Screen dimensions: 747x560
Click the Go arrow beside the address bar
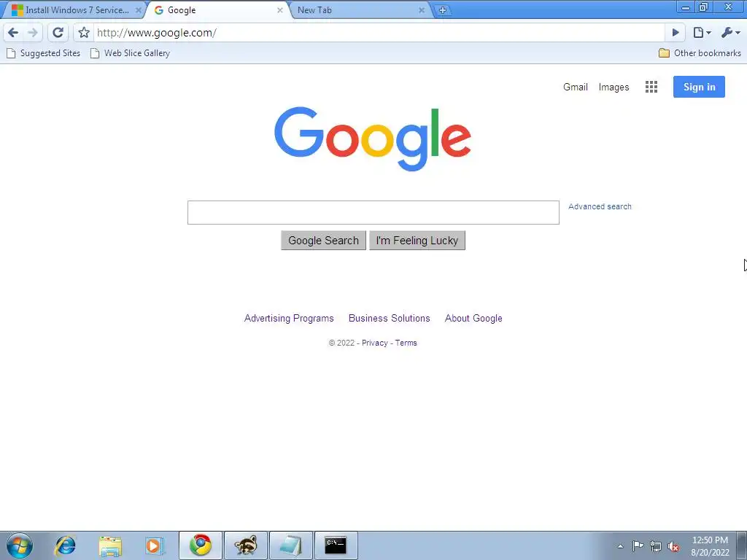(675, 32)
